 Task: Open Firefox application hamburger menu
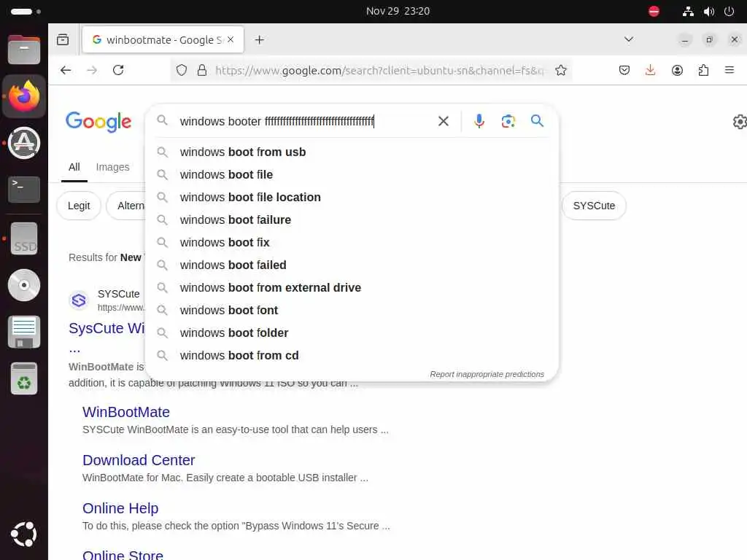(x=729, y=71)
